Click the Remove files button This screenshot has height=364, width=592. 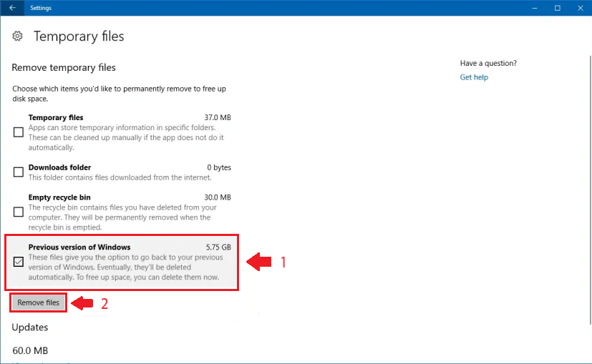click(38, 302)
